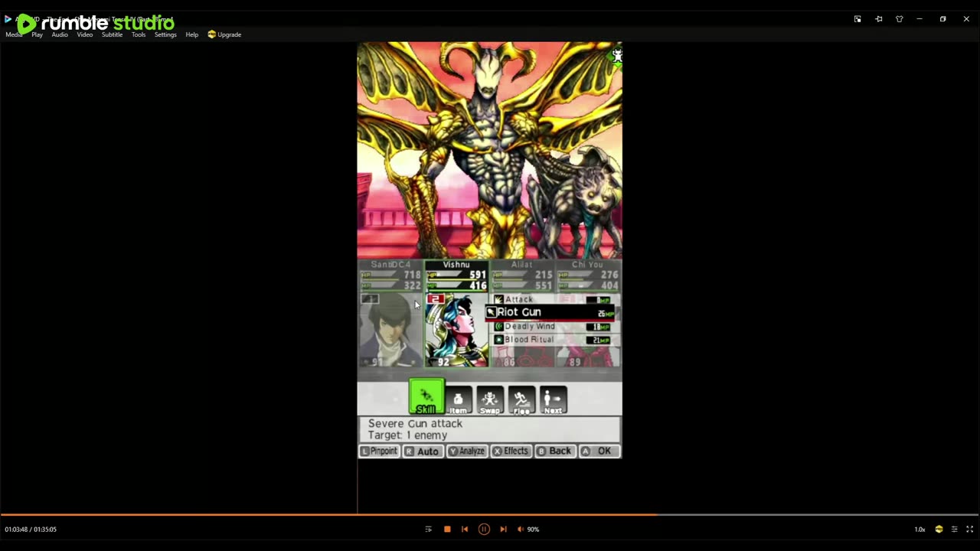The image size is (980, 551).
Task: Choose Blood Ritual skill
Action: click(x=552, y=340)
